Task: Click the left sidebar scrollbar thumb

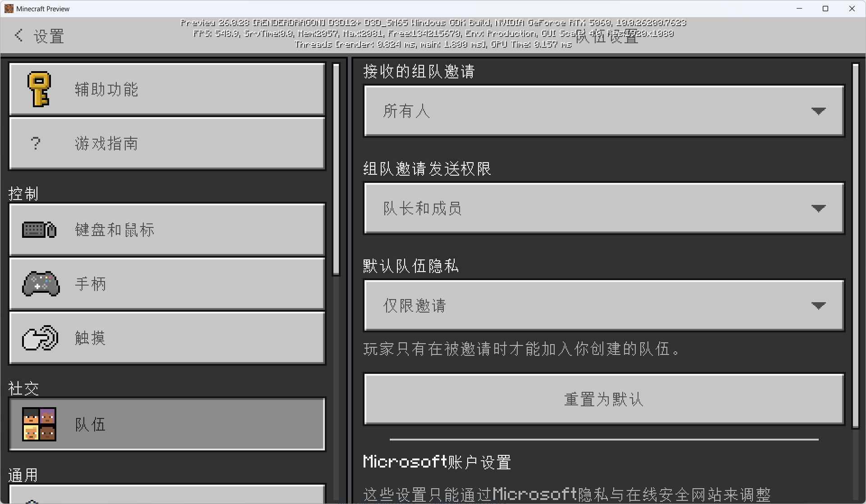Action: tap(336, 169)
